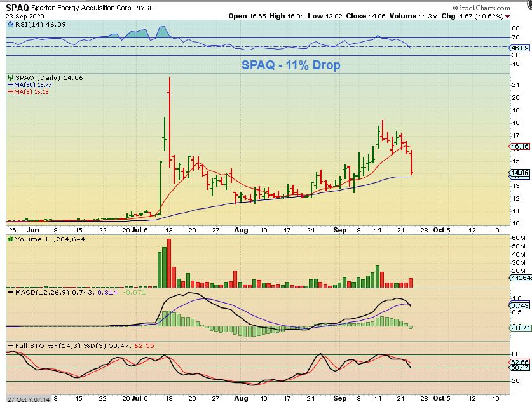The height and width of the screenshot is (402, 532).
Task: Click the Spartan Energy Acquisition Corp. name
Action: pyautogui.click(x=83, y=8)
